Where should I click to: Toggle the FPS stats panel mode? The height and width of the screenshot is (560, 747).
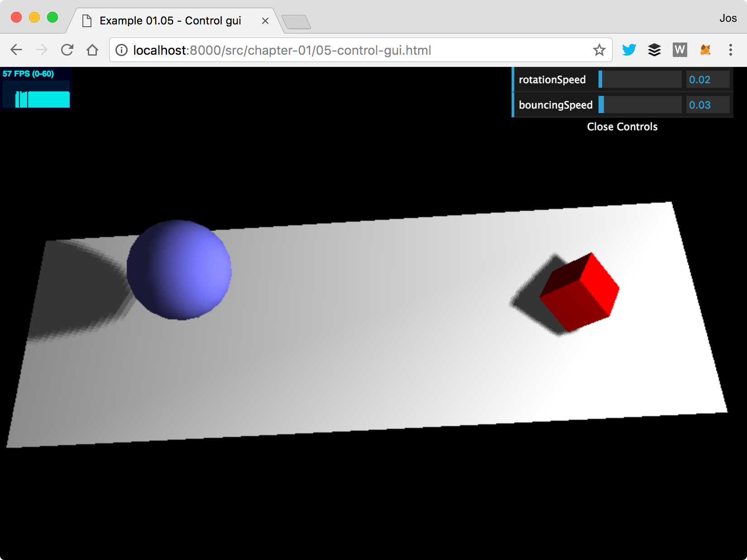tap(36, 88)
